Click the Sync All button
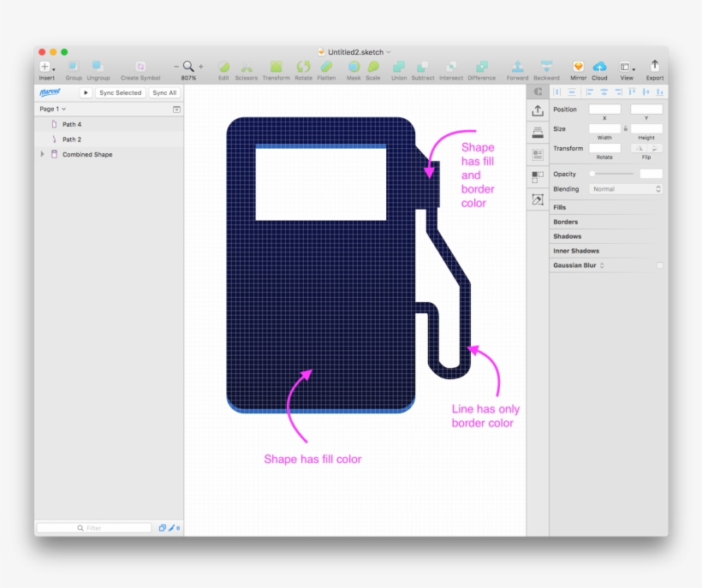 click(x=164, y=92)
